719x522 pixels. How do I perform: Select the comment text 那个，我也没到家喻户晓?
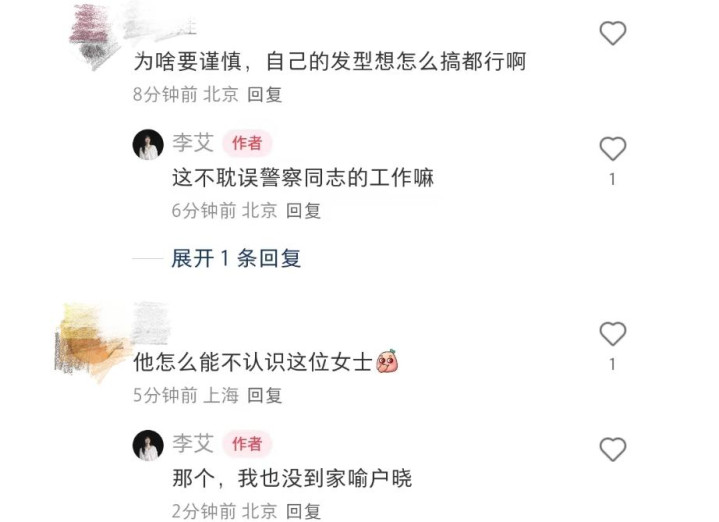(x=292, y=478)
